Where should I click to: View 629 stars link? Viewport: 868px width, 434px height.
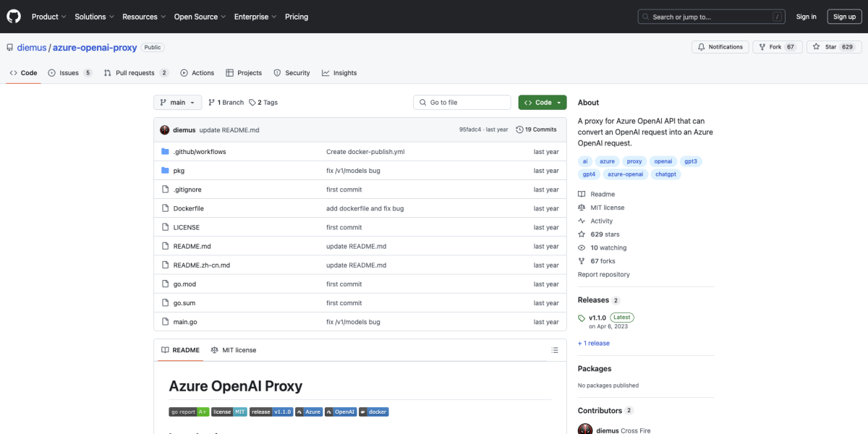coord(599,234)
